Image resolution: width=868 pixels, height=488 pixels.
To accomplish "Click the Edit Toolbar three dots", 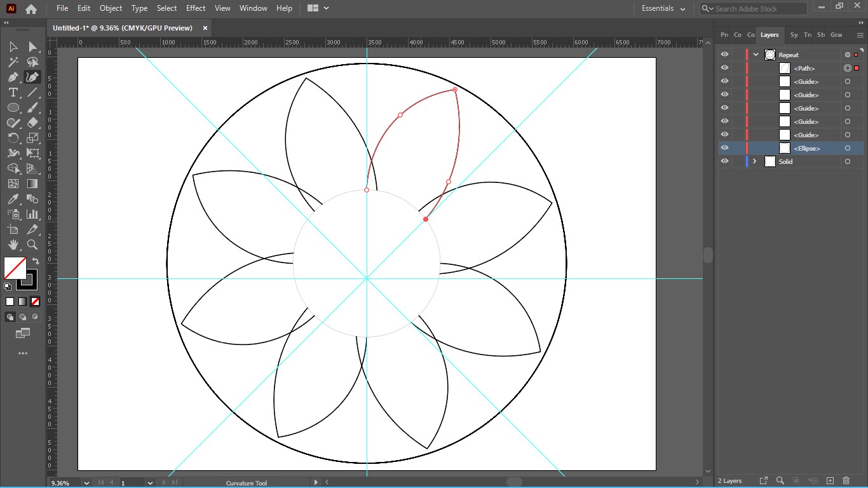I will click(23, 353).
